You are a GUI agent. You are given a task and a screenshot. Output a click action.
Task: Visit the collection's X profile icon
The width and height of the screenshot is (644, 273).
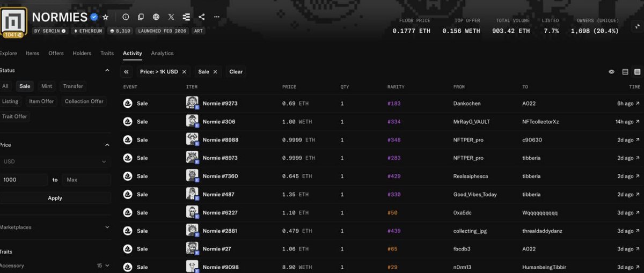(171, 17)
